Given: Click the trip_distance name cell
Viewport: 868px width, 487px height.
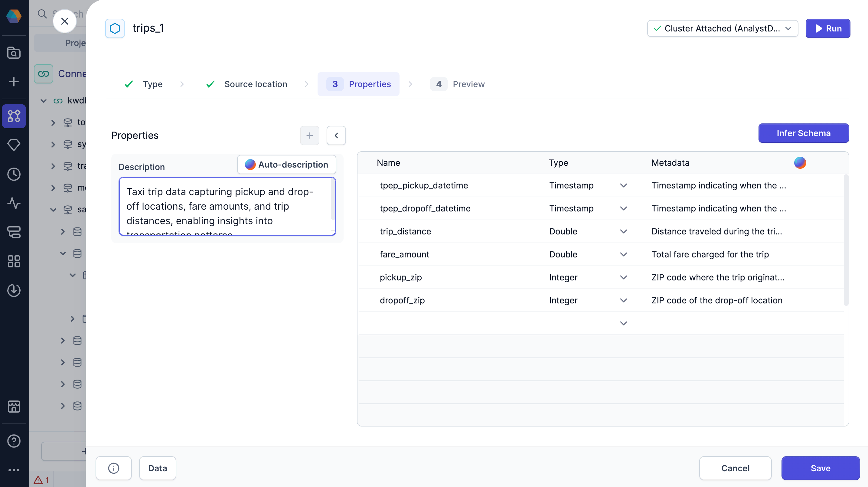Looking at the screenshot, I should pyautogui.click(x=405, y=231).
